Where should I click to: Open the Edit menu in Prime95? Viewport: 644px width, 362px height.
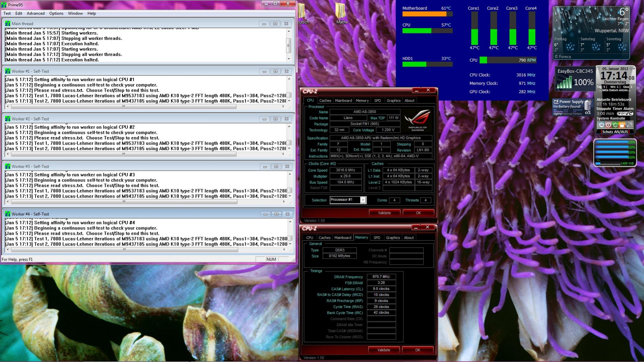coord(19,13)
